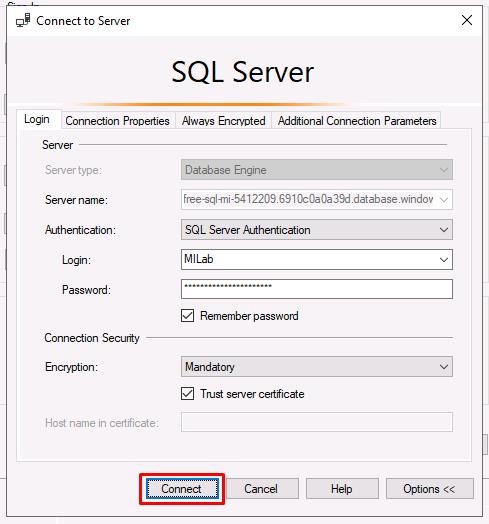489x524 pixels.
Task: Click the 'Server name:' label
Action: tap(76, 200)
